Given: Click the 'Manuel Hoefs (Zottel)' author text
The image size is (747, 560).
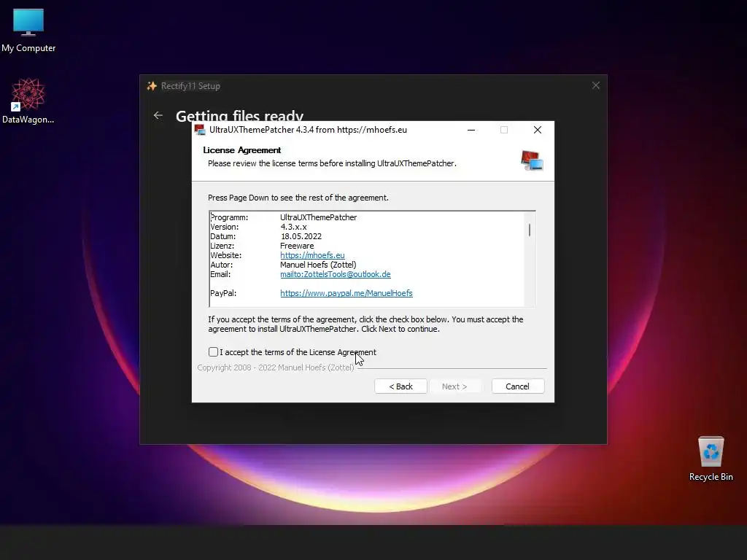Looking at the screenshot, I should (318, 265).
